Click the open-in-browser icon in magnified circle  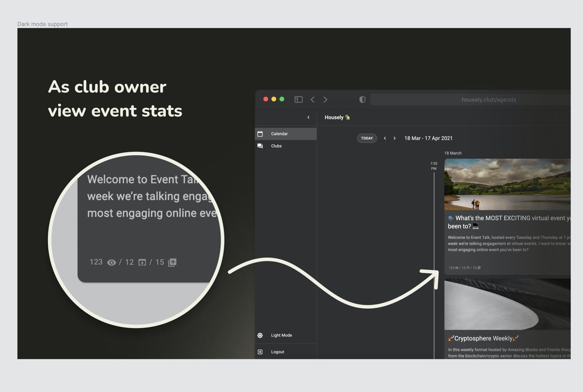click(x=142, y=263)
